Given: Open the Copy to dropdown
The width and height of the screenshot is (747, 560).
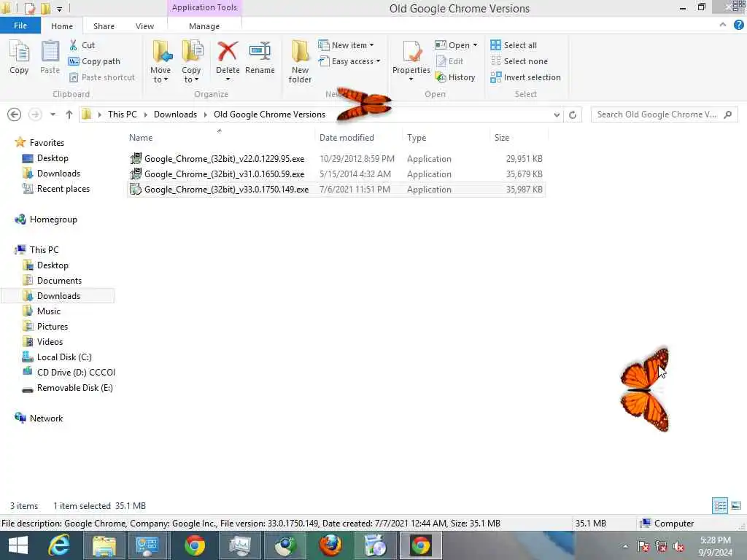Looking at the screenshot, I should [x=191, y=75].
